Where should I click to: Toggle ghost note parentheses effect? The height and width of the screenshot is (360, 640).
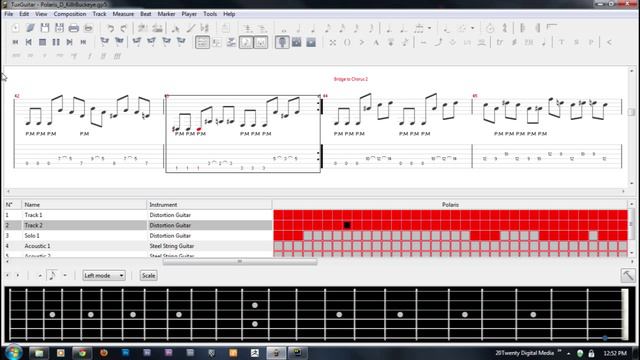tap(347, 42)
